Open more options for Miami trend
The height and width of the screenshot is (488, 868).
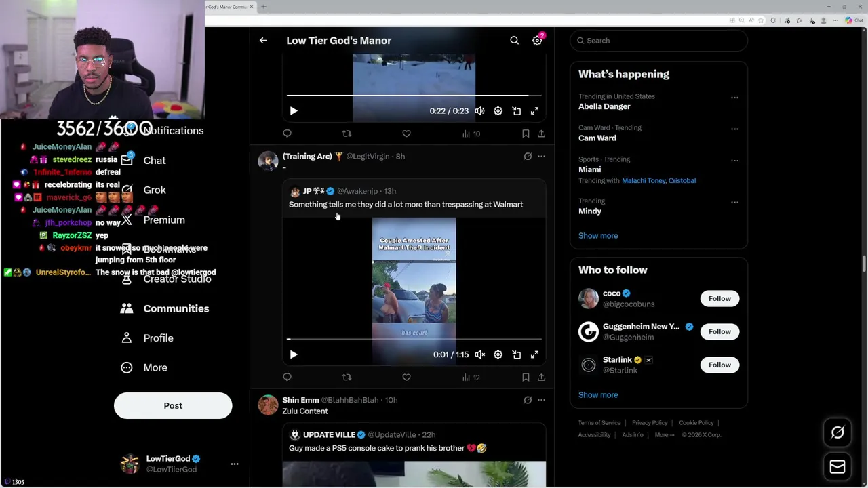coord(734,161)
